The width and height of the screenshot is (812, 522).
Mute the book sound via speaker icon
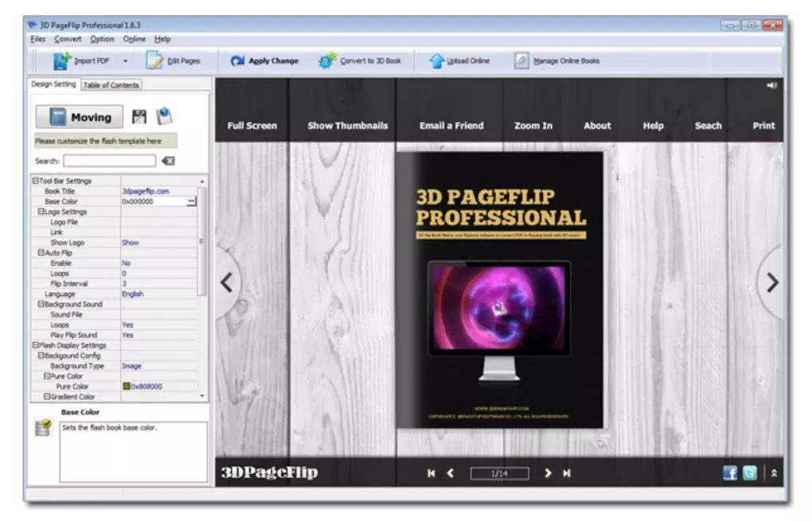(x=771, y=84)
